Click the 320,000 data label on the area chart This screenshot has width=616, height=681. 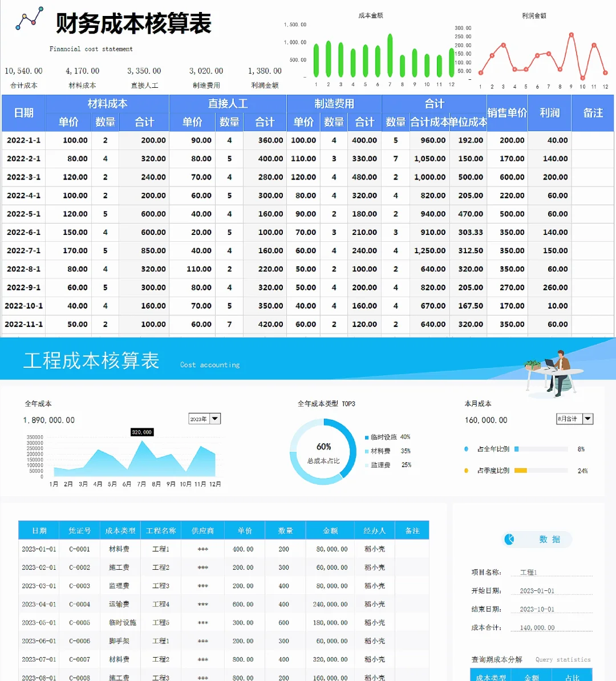pyautogui.click(x=141, y=432)
